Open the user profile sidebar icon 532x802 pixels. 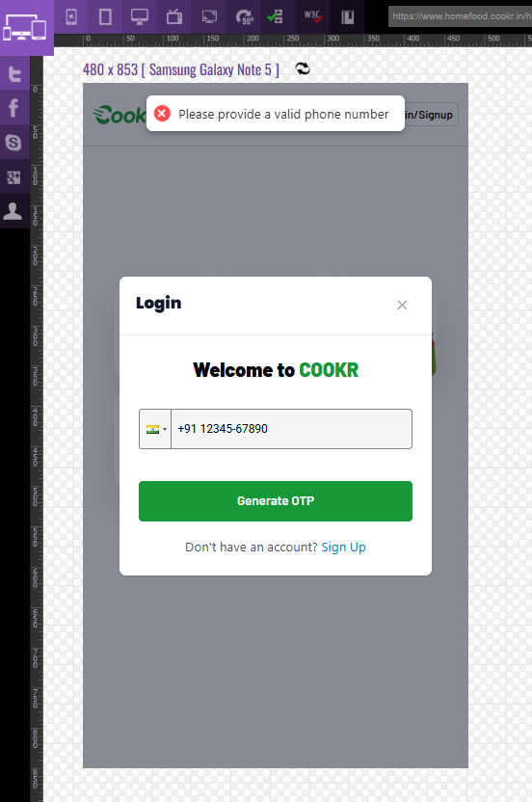[14, 211]
